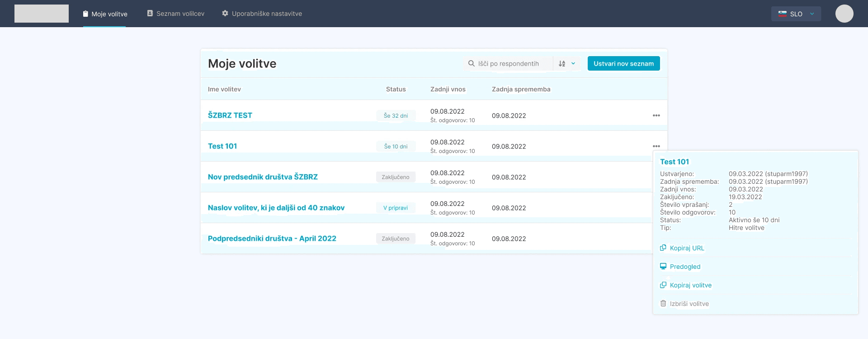Open the ŠZBRZ TEST election
The image size is (868, 339).
[230, 115]
